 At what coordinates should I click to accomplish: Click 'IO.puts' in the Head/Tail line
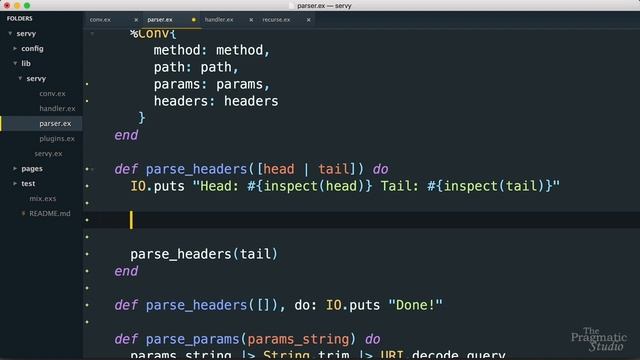158,186
